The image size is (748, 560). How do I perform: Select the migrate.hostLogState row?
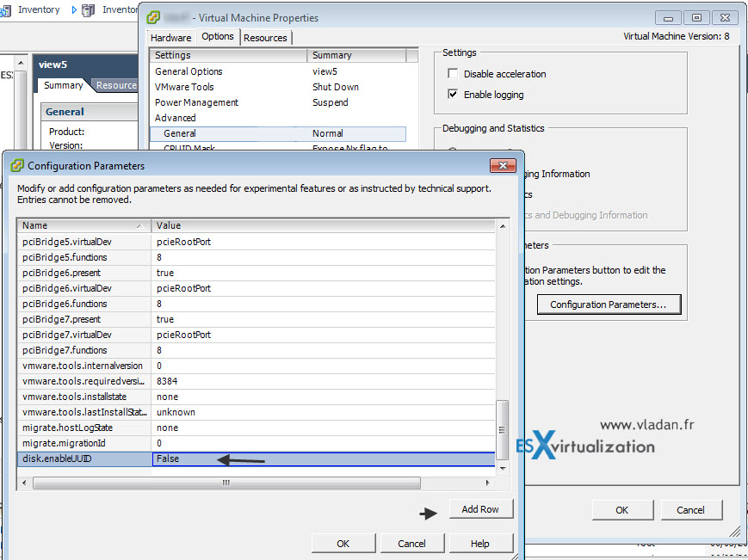[257, 428]
